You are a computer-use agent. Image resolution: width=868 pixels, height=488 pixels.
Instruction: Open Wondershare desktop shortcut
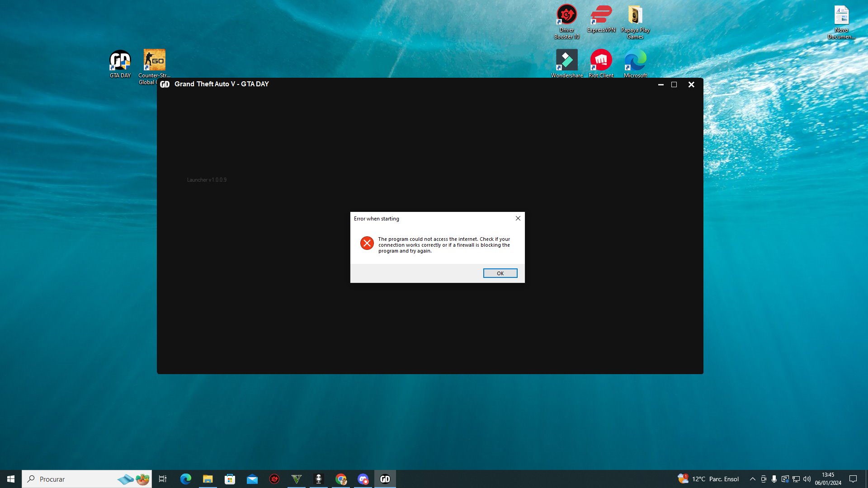pyautogui.click(x=566, y=61)
